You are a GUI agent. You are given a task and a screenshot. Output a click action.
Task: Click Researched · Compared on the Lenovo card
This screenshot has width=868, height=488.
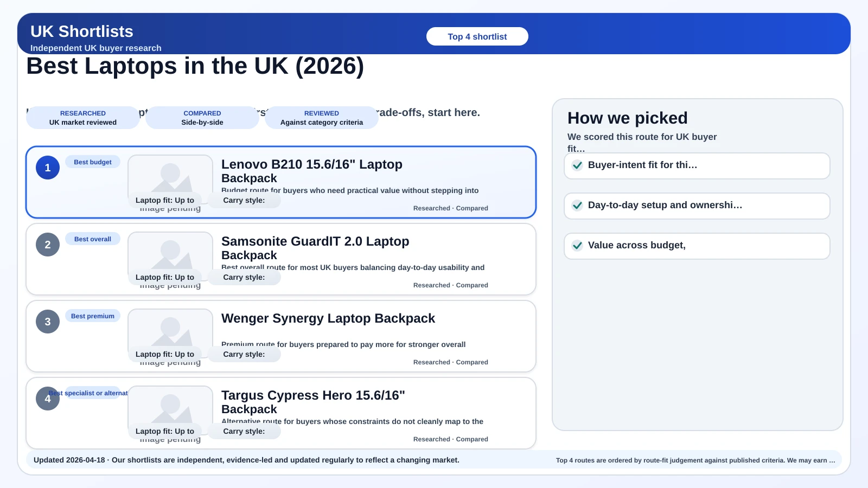pyautogui.click(x=451, y=208)
